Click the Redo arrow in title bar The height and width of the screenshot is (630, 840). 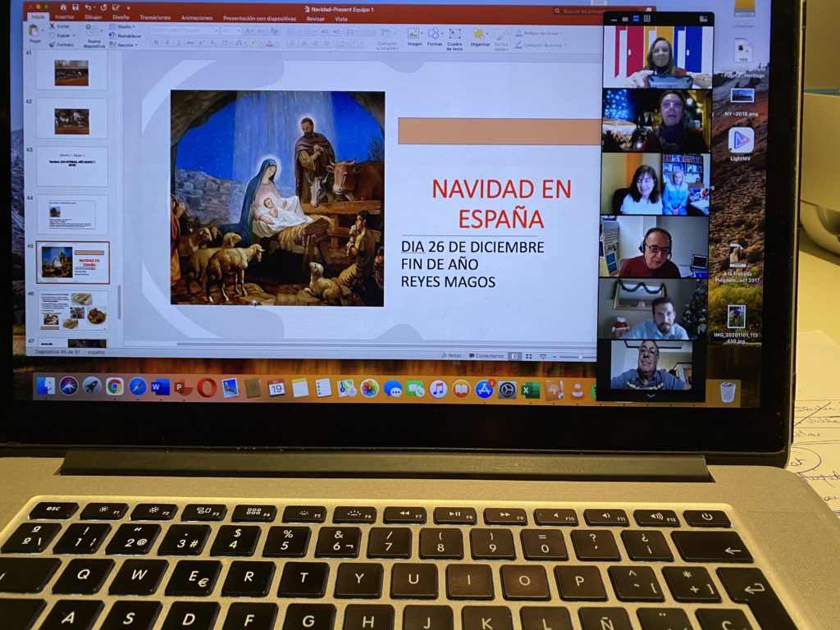103,7
